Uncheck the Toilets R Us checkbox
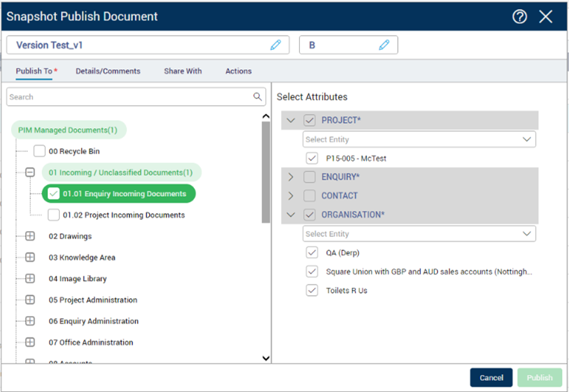This screenshot has height=392, width=569. click(312, 291)
